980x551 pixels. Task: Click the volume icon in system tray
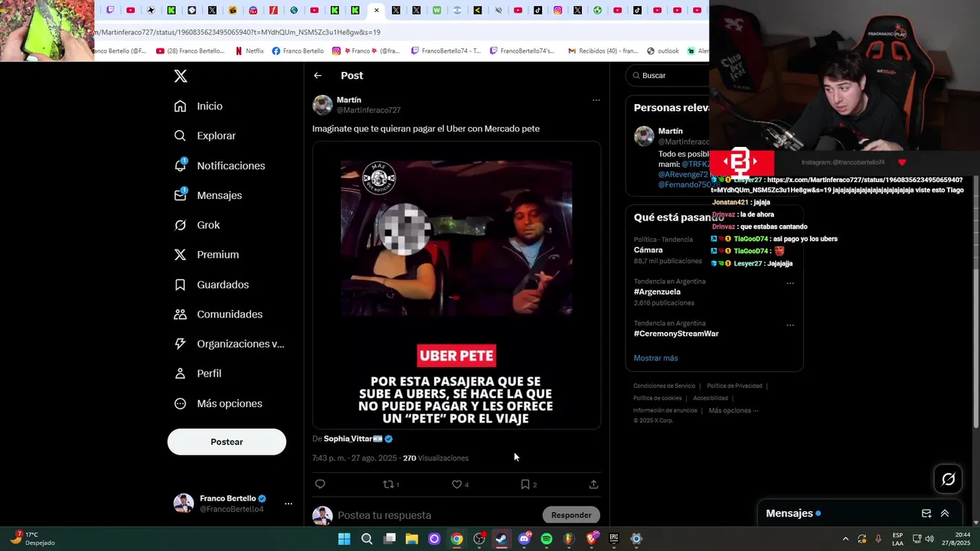pyautogui.click(x=930, y=539)
